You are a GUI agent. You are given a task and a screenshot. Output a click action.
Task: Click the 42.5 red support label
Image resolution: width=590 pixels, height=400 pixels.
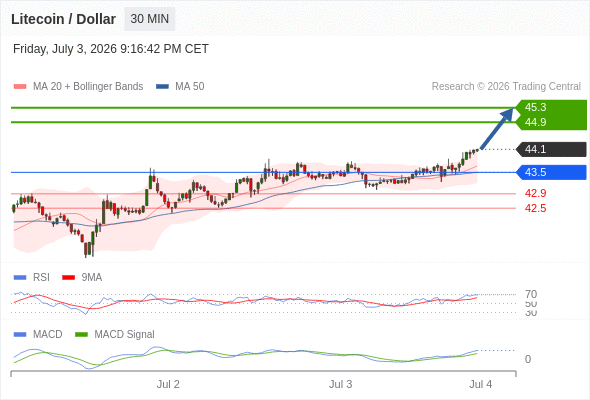[535, 208]
